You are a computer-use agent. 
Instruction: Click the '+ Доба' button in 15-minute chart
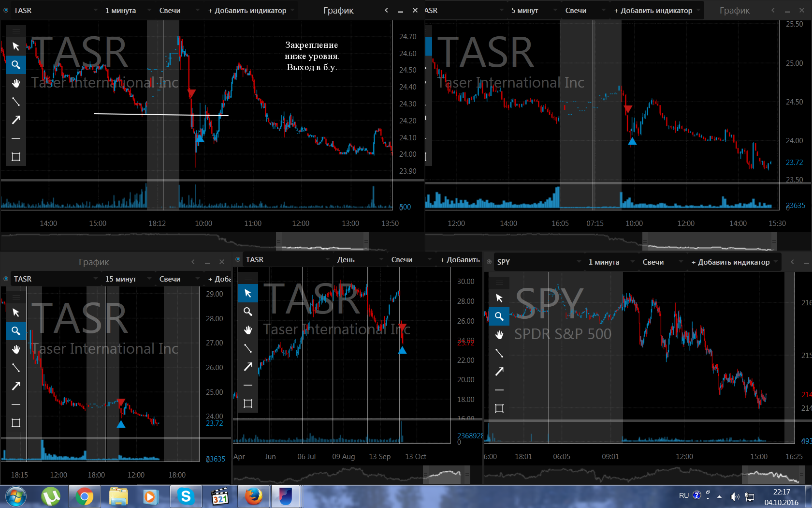pyautogui.click(x=219, y=279)
